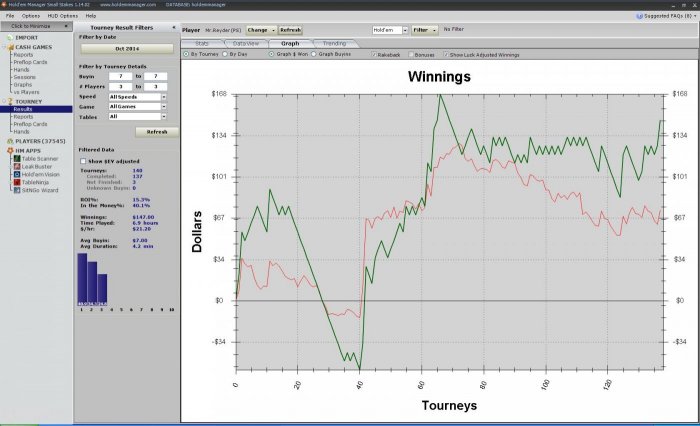Viewport: 700px width, 426px height.
Task: Select the Graph Buyins radio option
Action: 314,54
